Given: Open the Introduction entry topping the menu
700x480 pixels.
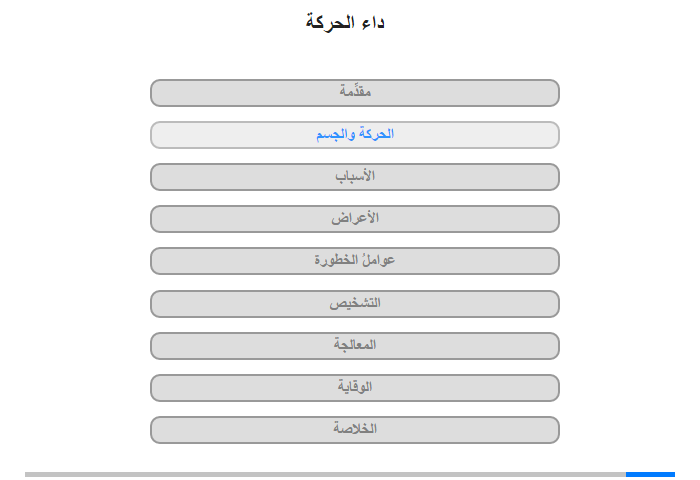Looking at the screenshot, I should point(355,93).
